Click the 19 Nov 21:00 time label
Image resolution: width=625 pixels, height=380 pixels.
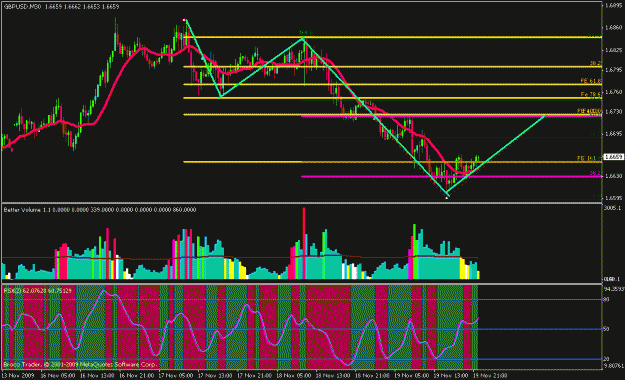tap(490, 376)
